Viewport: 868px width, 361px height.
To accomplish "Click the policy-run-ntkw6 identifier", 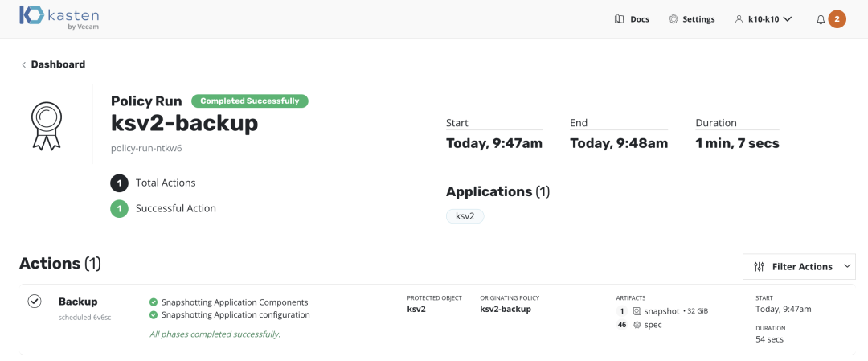I will pyautogui.click(x=146, y=149).
